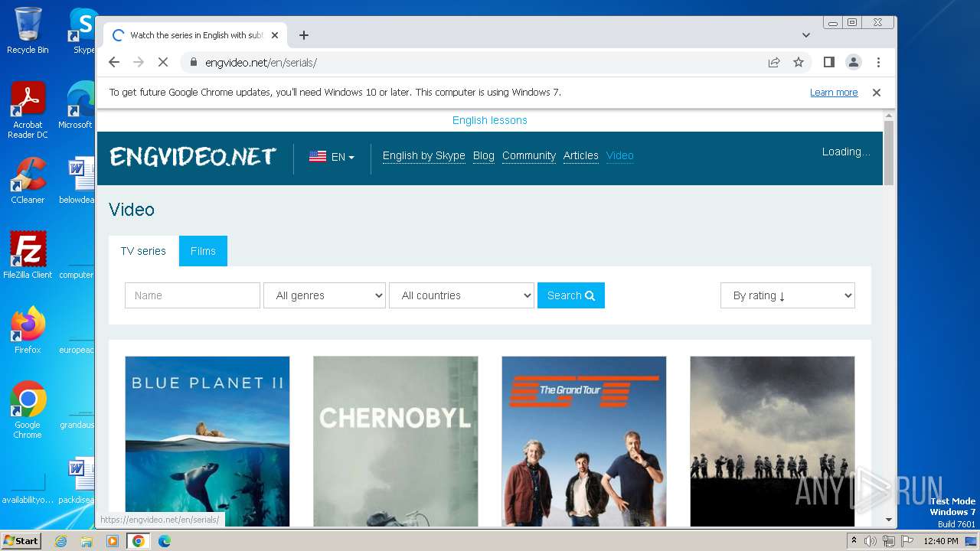This screenshot has height=551, width=980.
Task: Open FileZilla Client desktop icon
Action: (x=28, y=255)
